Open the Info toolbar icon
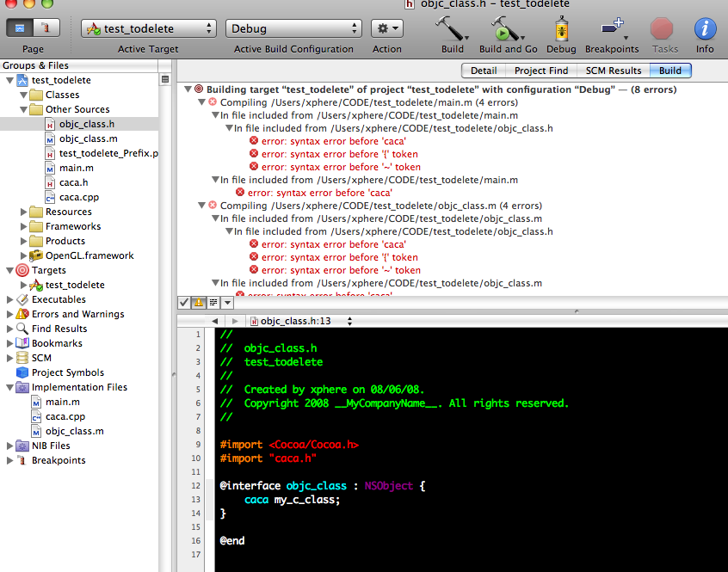This screenshot has height=572, width=728. click(705, 28)
